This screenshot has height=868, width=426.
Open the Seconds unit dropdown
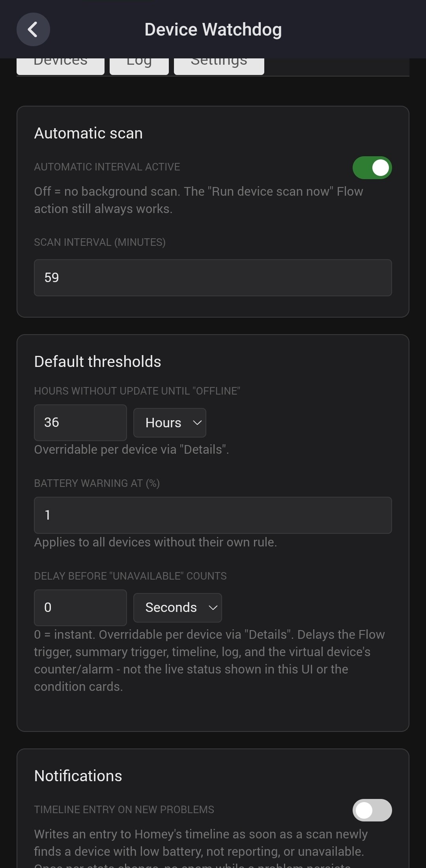[177, 608]
